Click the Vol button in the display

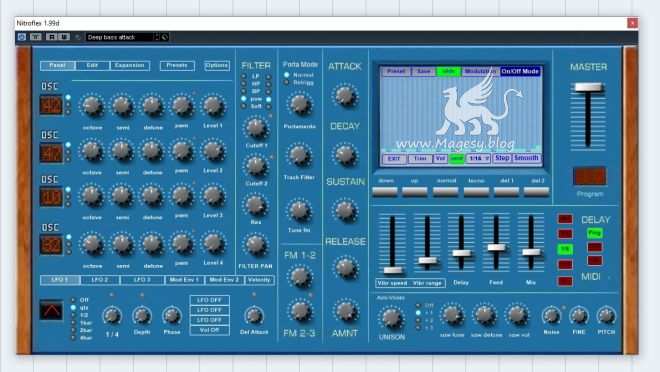(x=440, y=159)
